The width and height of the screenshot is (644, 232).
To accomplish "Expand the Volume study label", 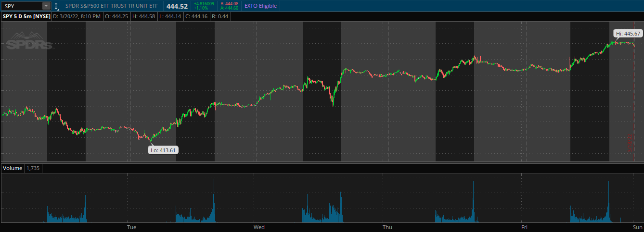I will coord(13,168).
